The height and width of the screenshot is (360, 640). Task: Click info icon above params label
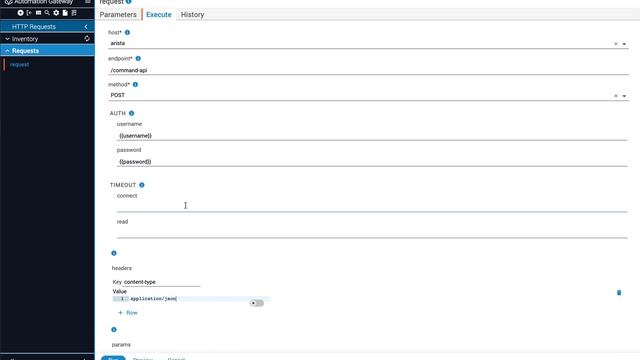pos(114,329)
